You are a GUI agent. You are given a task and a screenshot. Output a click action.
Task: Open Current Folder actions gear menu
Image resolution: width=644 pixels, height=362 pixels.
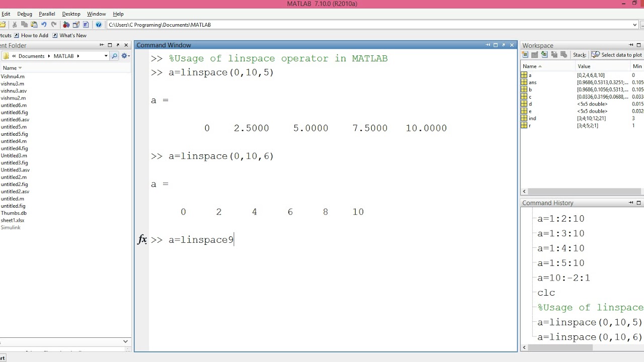(125, 56)
